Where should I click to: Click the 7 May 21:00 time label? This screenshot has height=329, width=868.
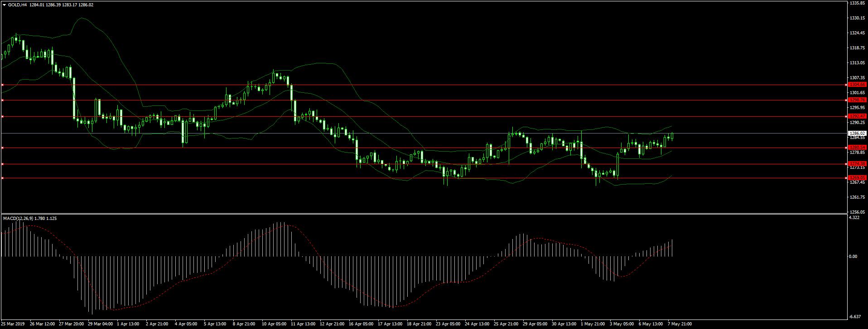[x=679, y=324]
